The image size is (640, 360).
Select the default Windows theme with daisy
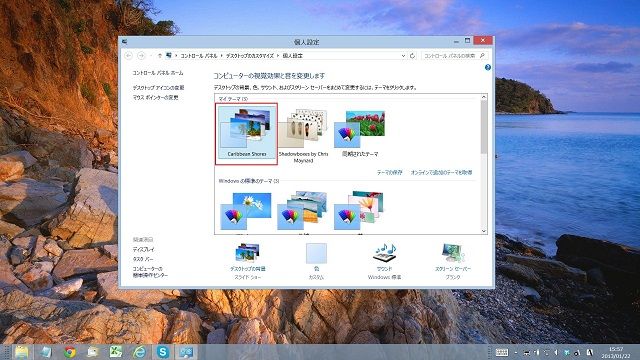click(246, 211)
